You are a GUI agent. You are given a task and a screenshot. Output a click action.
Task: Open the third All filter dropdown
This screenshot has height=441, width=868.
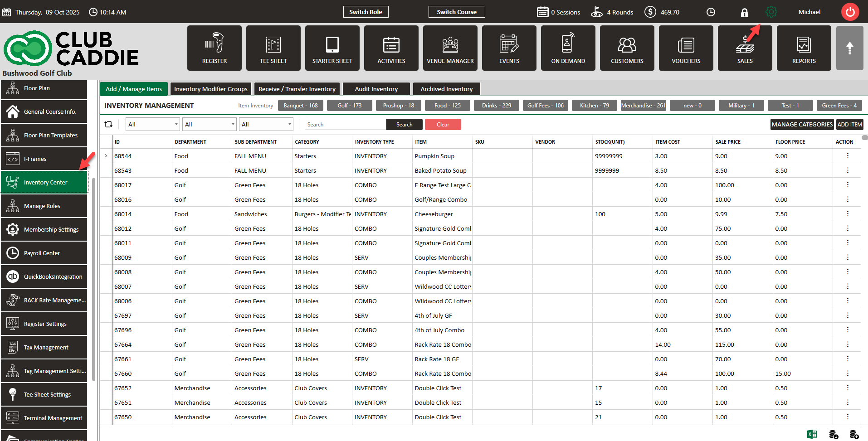click(x=266, y=124)
